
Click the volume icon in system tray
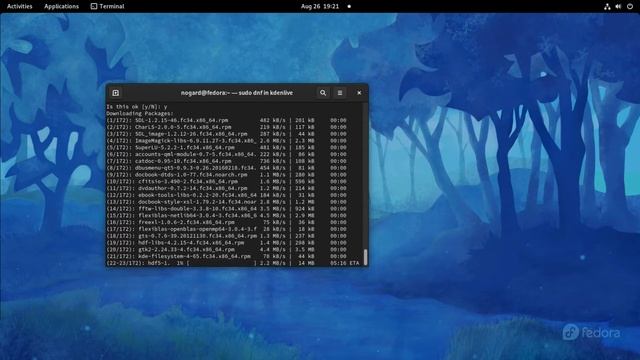pos(618,6)
